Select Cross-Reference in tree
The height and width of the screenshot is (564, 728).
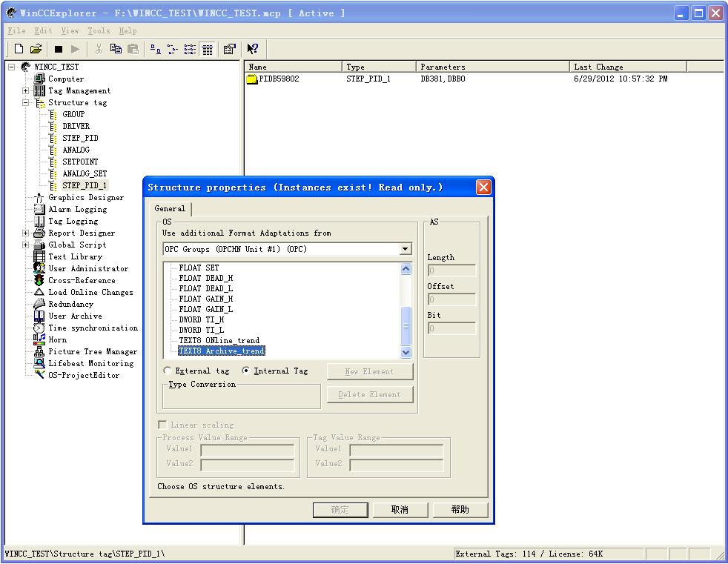pos(82,280)
